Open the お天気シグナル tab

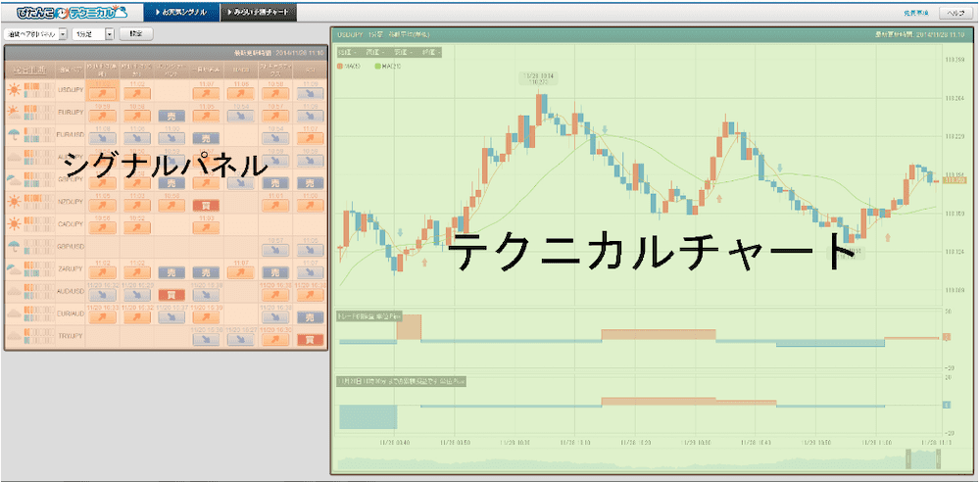181,12
